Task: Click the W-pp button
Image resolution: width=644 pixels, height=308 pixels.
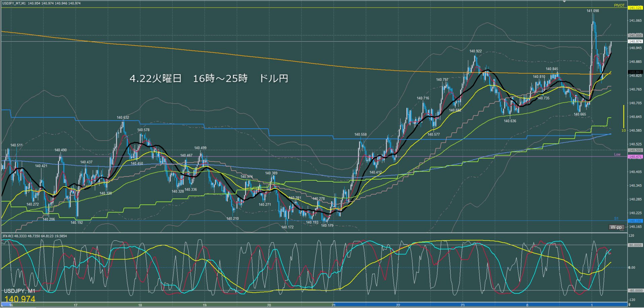Action: click(616, 227)
